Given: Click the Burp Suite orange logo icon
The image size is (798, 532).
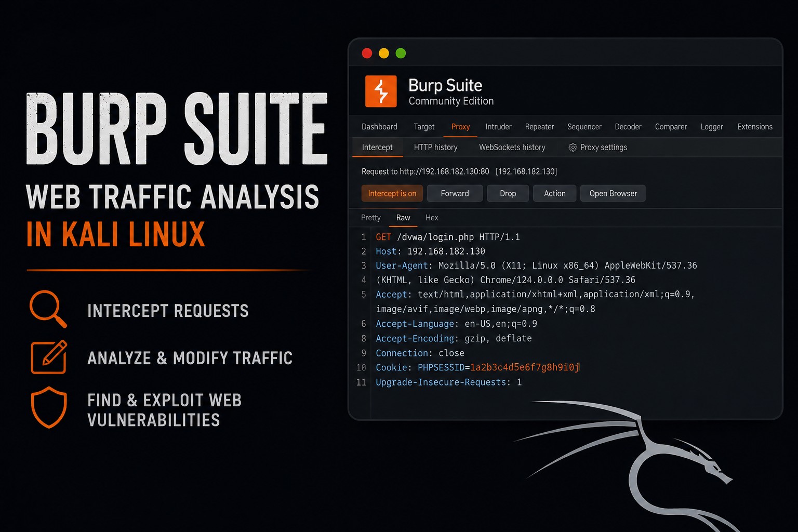Looking at the screenshot, I should (x=381, y=91).
